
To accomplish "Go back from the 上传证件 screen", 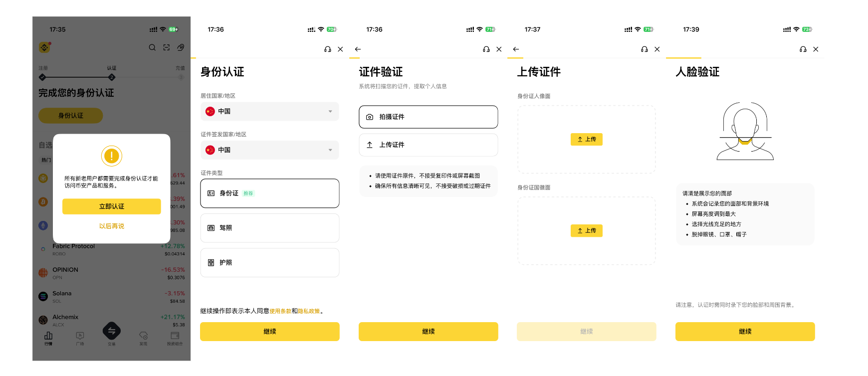I will pyautogui.click(x=516, y=49).
